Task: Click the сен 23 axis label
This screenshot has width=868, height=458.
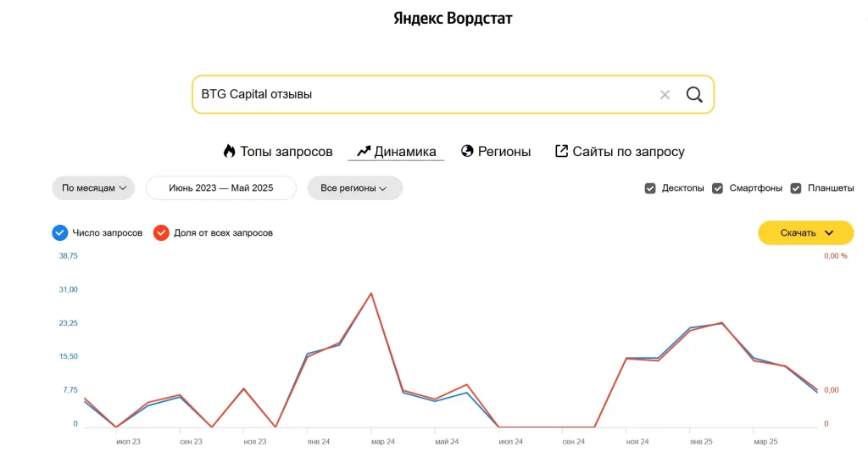Action: pyautogui.click(x=191, y=441)
